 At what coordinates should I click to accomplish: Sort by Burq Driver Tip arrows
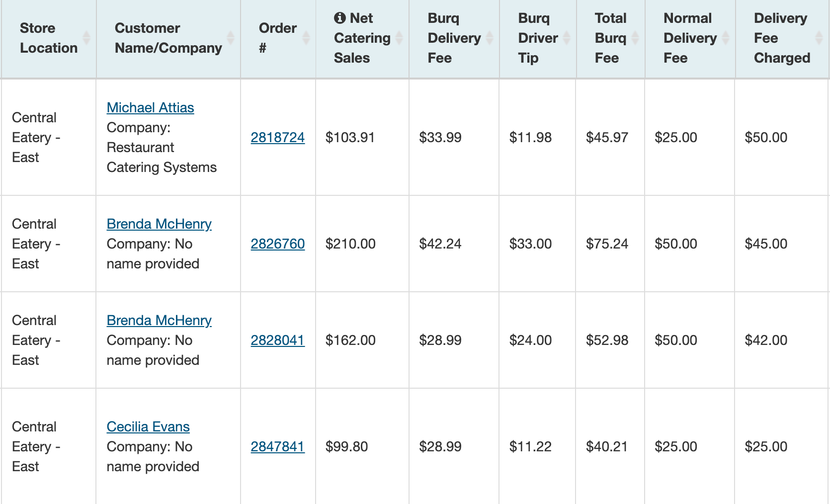567,38
